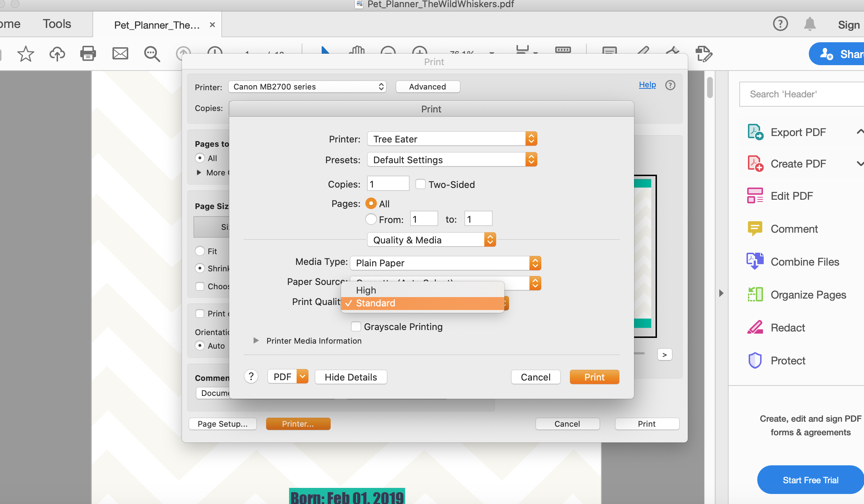Click the Copies input field
The height and width of the screenshot is (504, 864).
388,184
